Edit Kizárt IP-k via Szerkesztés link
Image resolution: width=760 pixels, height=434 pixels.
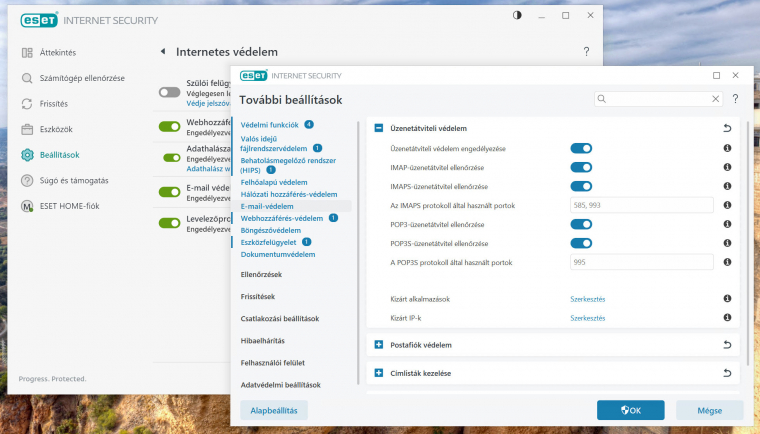point(587,318)
